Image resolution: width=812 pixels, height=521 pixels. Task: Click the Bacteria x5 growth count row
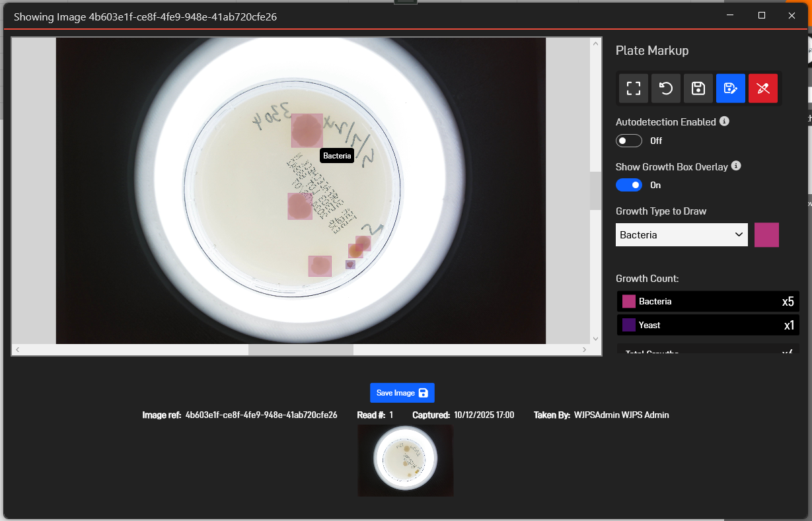click(707, 301)
